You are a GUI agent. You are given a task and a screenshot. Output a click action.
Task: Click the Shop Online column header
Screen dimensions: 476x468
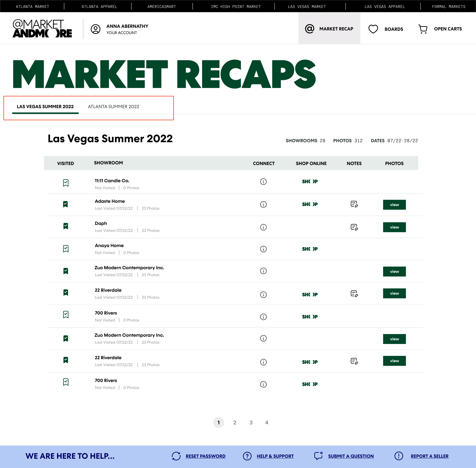[311, 163]
